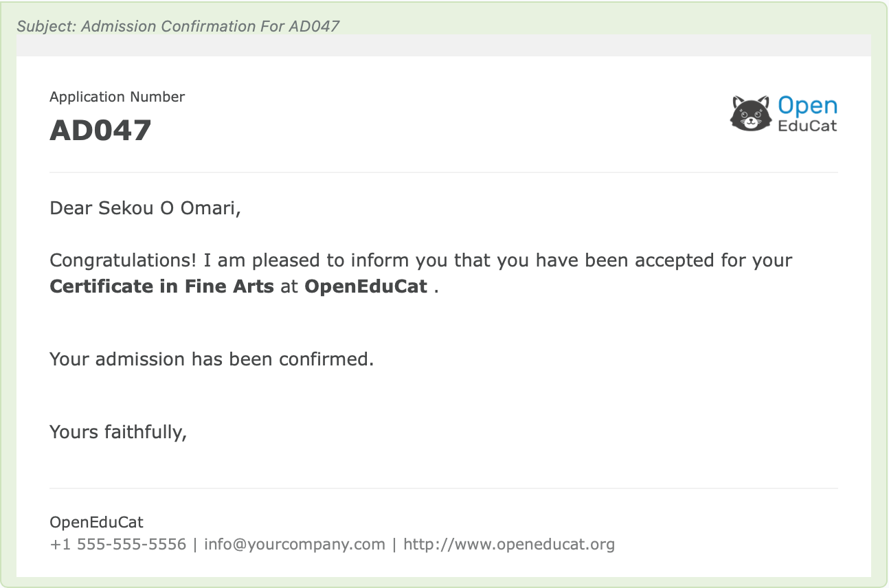
Task: Visit the http://www.openeducat.org website link
Action: [508, 545]
